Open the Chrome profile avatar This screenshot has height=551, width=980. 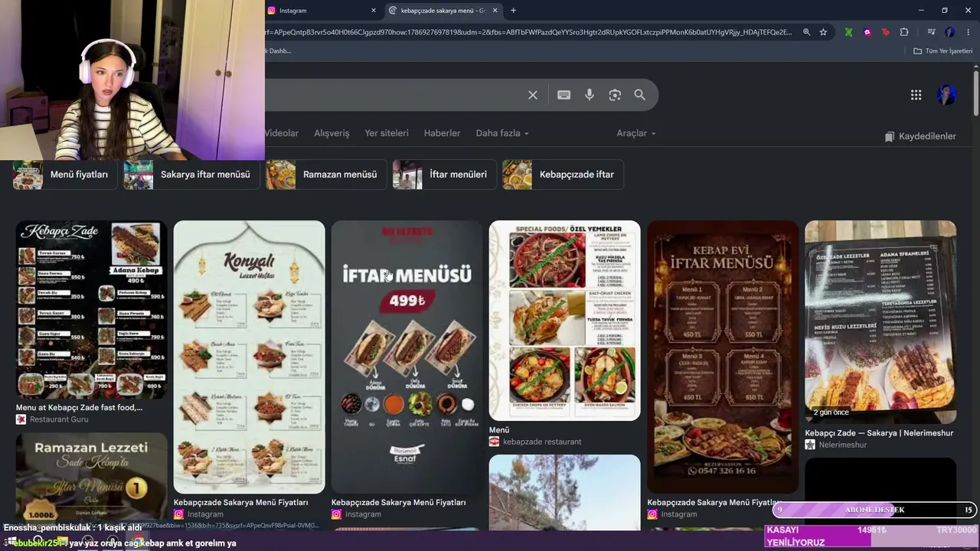[x=950, y=32]
